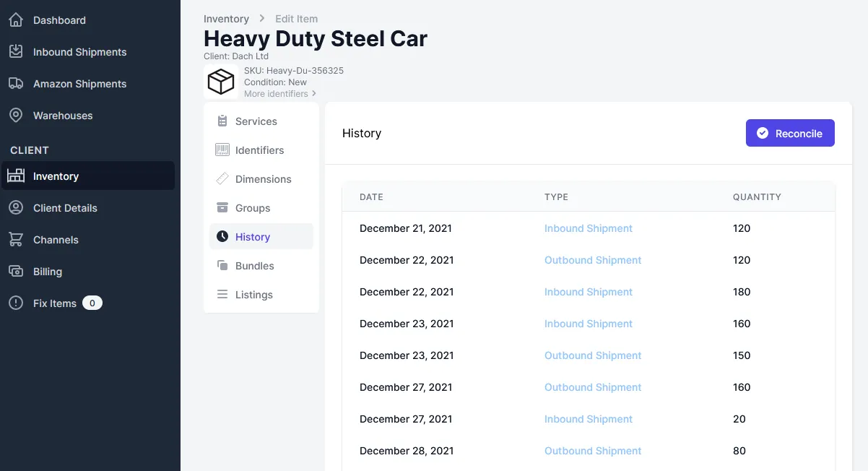Click the Client Details user icon
This screenshot has width=868, height=471.
coord(16,208)
